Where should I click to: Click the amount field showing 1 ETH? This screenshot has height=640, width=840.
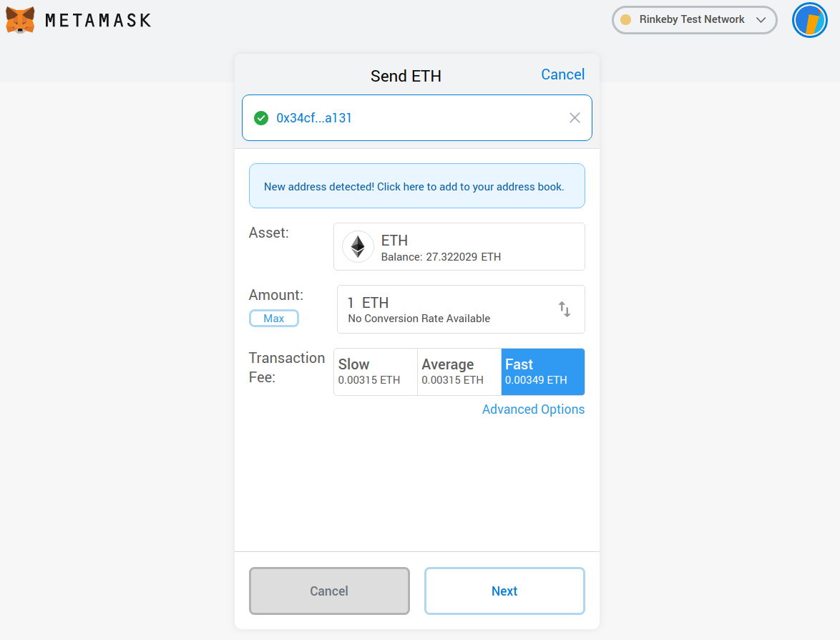[x=461, y=309]
